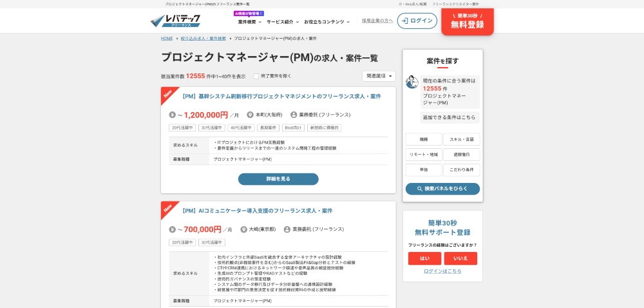Click the 12555 count in the results line
644x308 pixels.
(x=195, y=76)
